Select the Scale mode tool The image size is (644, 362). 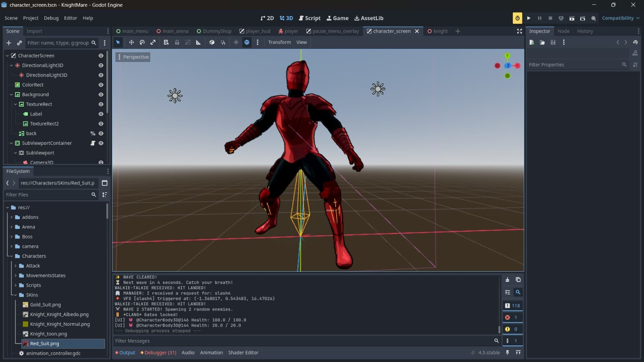click(153, 42)
